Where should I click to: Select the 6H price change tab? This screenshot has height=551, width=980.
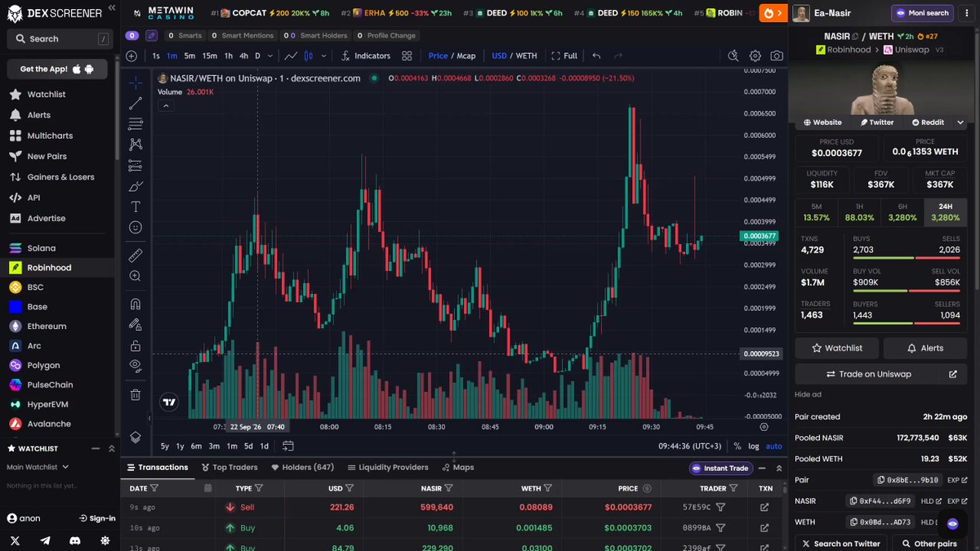(x=902, y=212)
